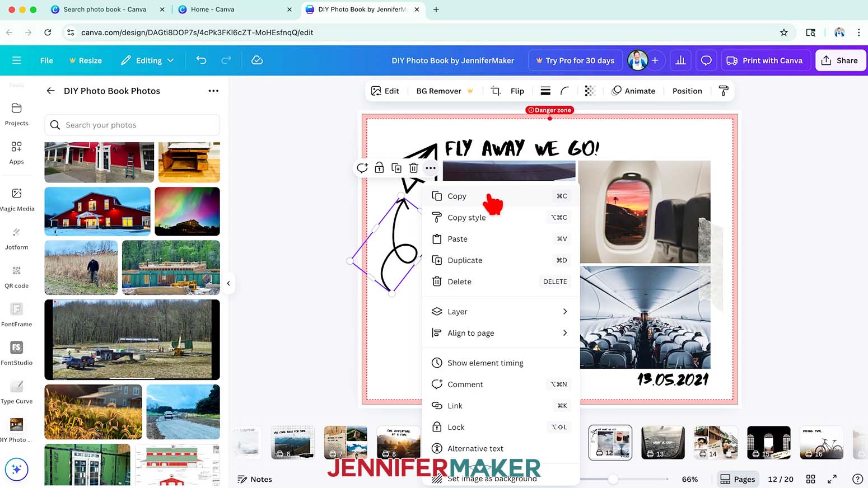The height and width of the screenshot is (488, 868).
Task: Open Magic Media in the sidebar
Action: pos(17,200)
